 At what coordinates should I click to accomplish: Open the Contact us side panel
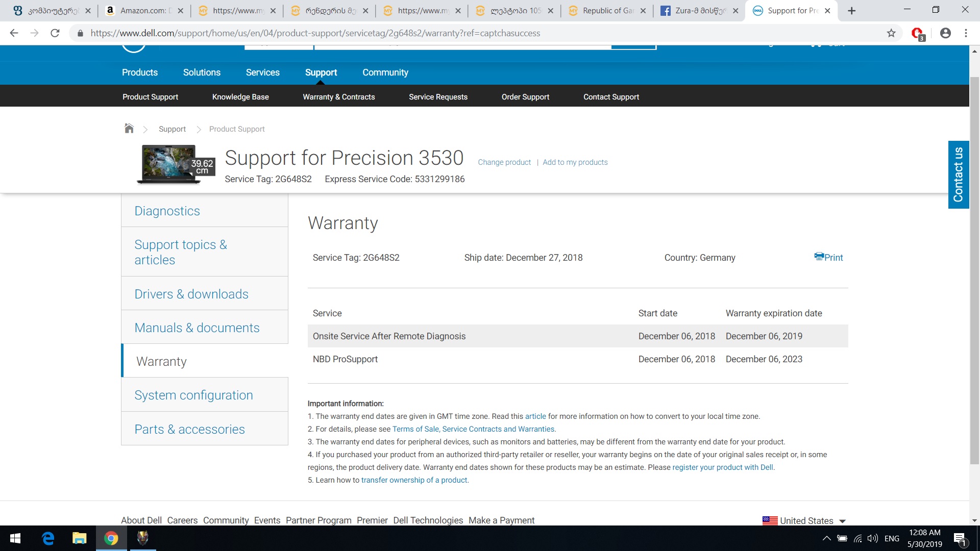(x=958, y=174)
